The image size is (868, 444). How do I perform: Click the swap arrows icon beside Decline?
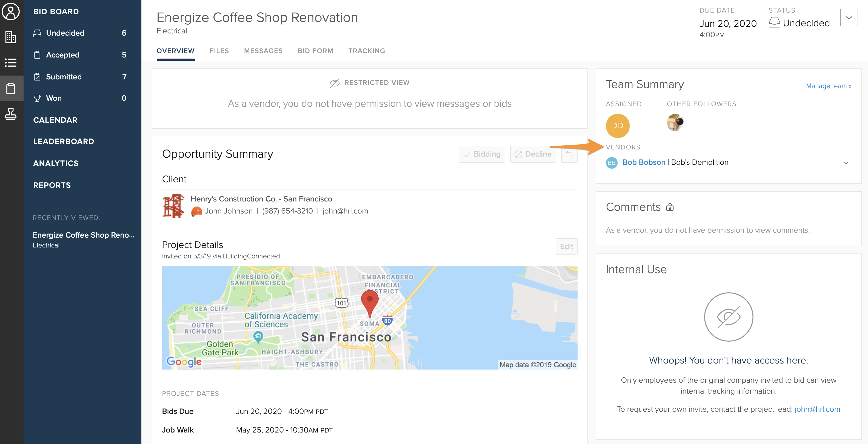569,154
